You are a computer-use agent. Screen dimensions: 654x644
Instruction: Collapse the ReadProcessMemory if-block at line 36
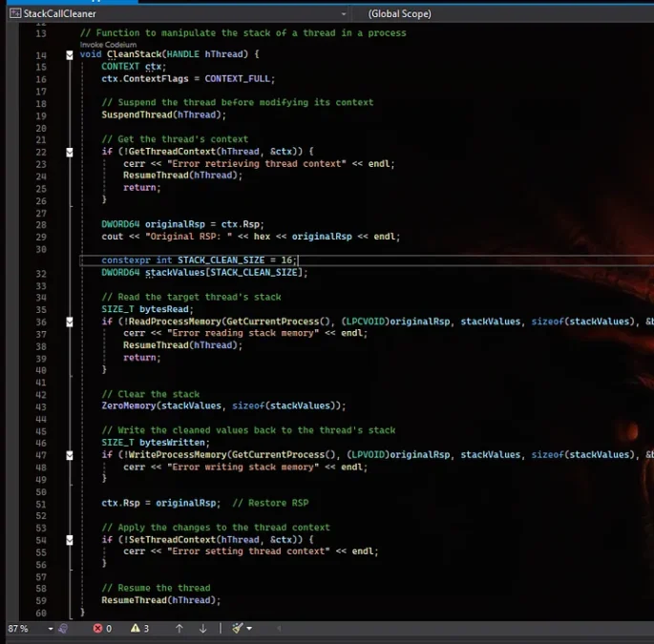pos(70,322)
